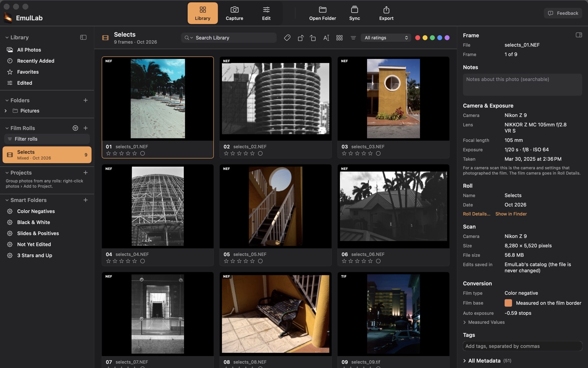Give selects_03.NEF five stars

(370, 153)
